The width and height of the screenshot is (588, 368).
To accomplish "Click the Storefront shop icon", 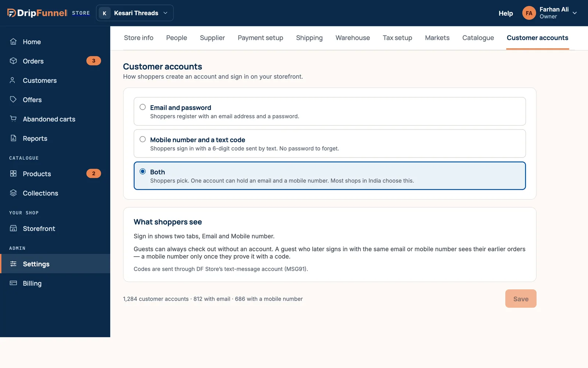I will point(13,228).
